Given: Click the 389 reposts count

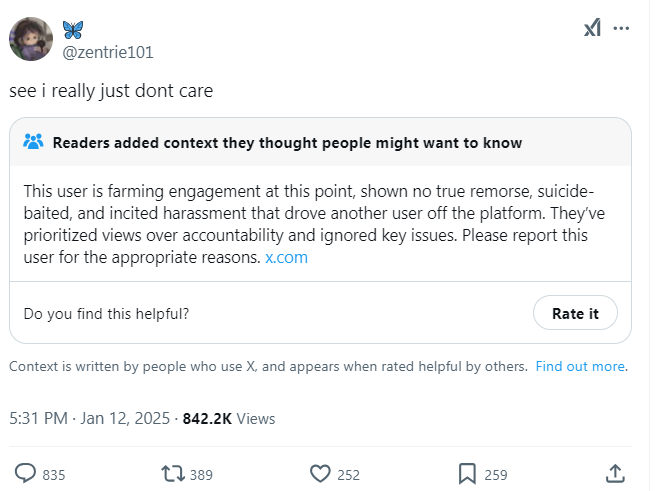Looking at the screenshot, I should point(201,474).
